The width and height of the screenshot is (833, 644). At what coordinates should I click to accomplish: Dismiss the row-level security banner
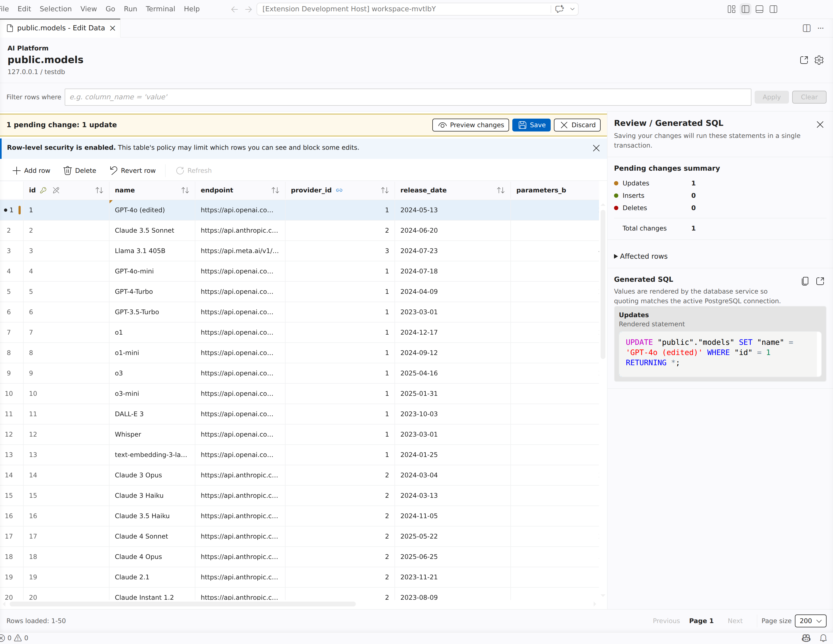[x=596, y=148]
